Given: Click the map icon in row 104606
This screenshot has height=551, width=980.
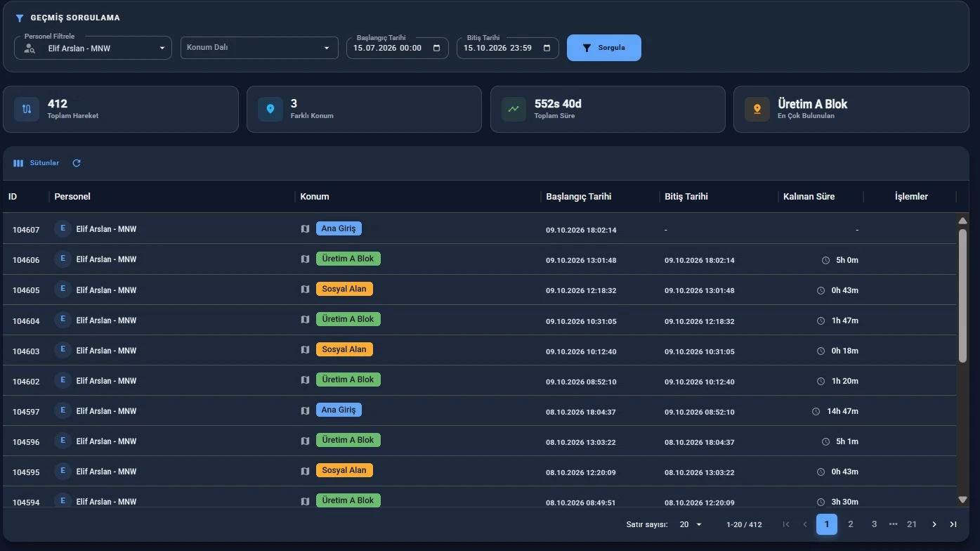Looking at the screenshot, I should pos(305,259).
